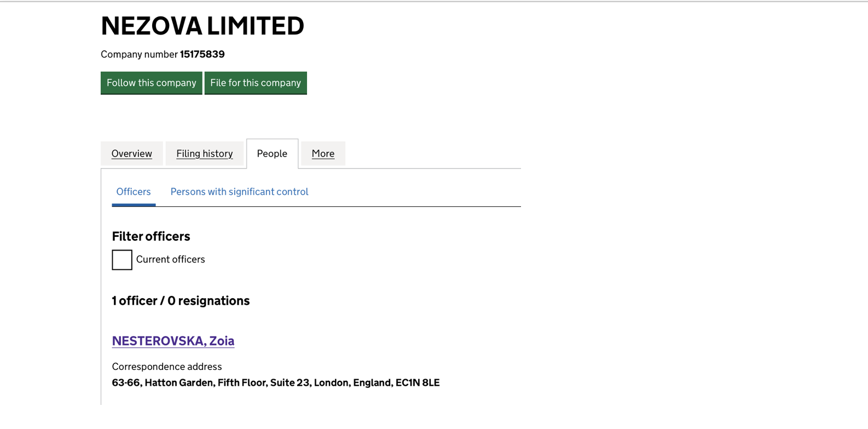
Task: Click the Correspondence address label
Action: (167, 367)
